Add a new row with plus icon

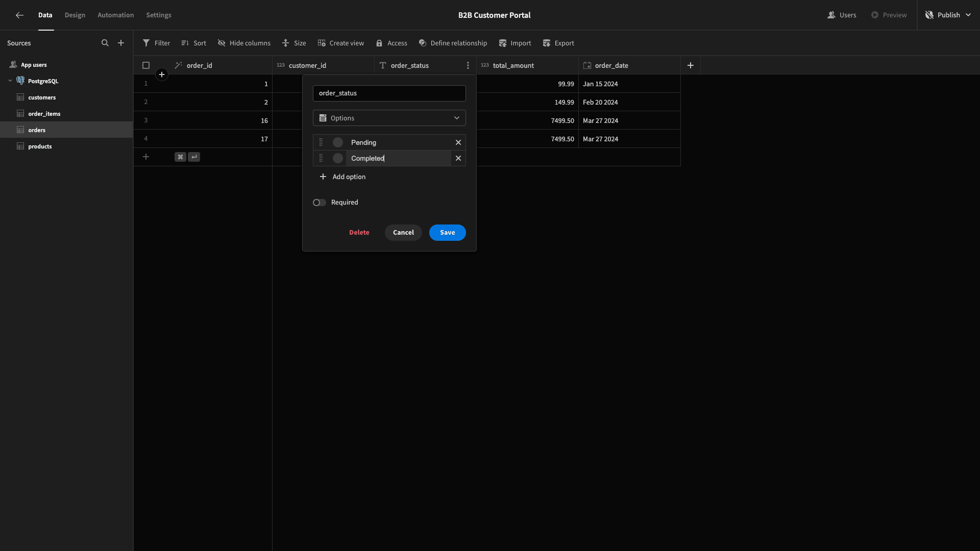click(146, 157)
